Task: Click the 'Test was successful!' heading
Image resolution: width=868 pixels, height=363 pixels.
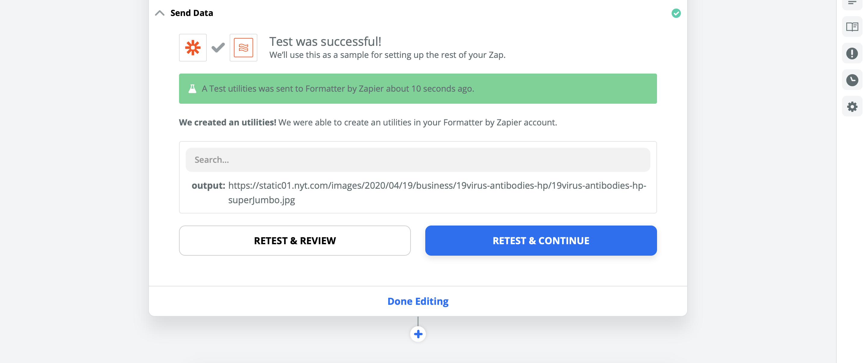Action: (x=325, y=42)
